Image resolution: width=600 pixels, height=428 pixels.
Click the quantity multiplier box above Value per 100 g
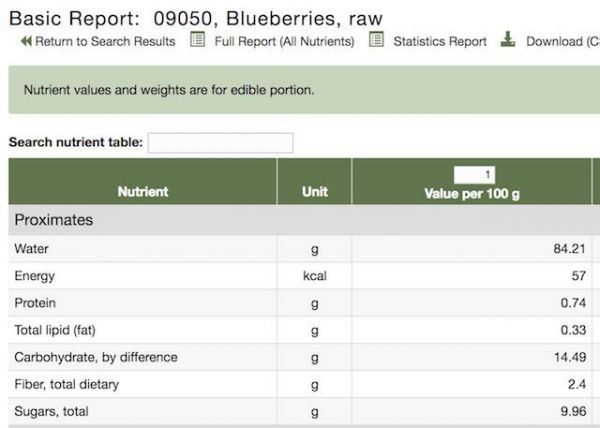tap(474, 175)
